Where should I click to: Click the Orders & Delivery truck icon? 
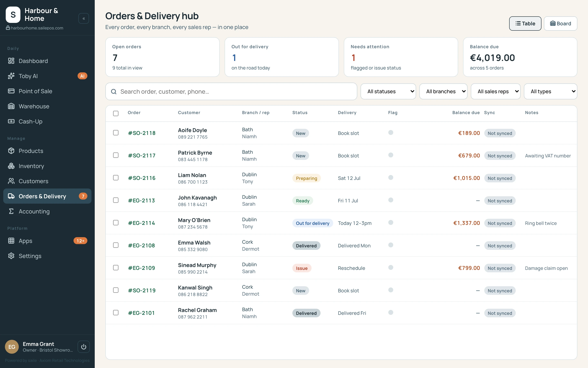point(11,196)
